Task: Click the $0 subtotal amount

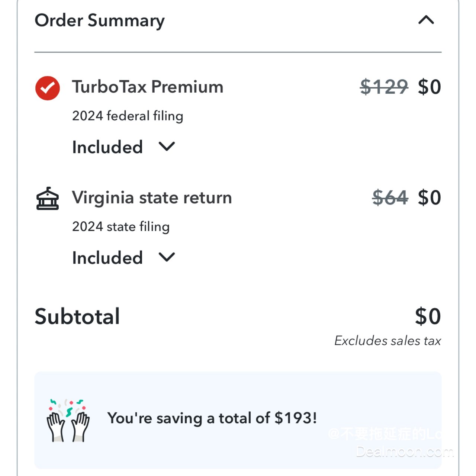Action: [x=428, y=316]
